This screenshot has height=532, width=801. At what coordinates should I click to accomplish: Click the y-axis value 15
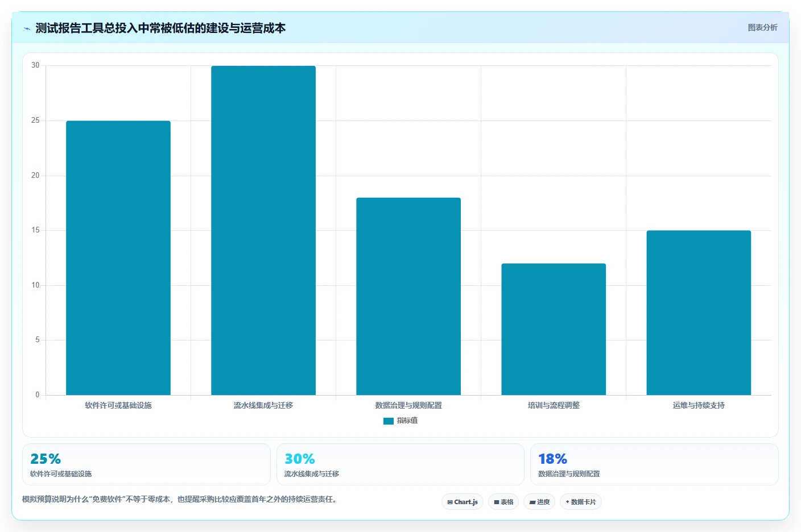pos(35,230)
